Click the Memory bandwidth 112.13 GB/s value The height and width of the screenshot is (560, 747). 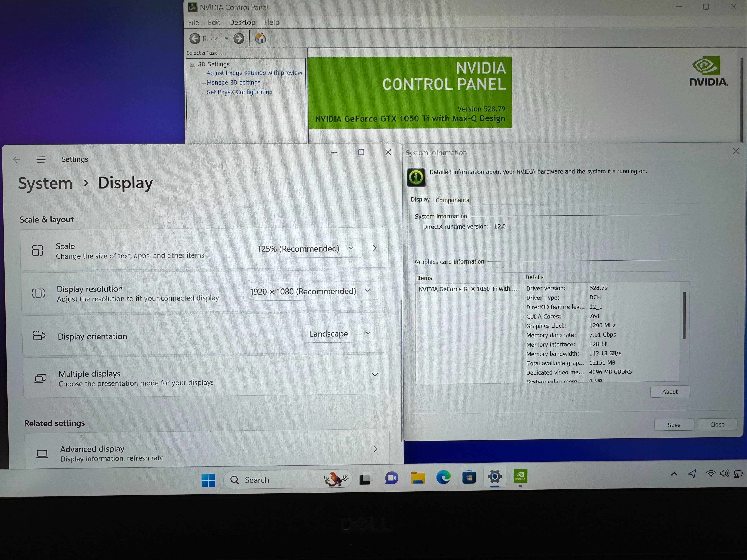605,353
